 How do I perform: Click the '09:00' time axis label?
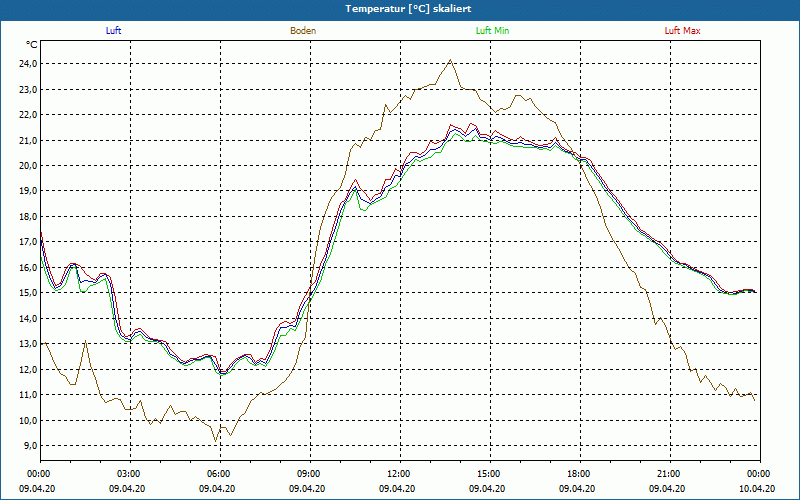[310, 474]
